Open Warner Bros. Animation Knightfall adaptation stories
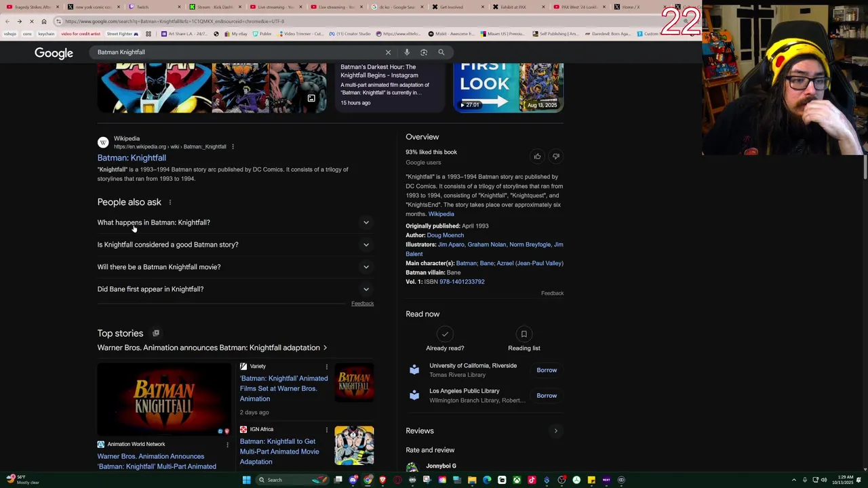Viewport: 868px width, 488px height. click(212, 348)
